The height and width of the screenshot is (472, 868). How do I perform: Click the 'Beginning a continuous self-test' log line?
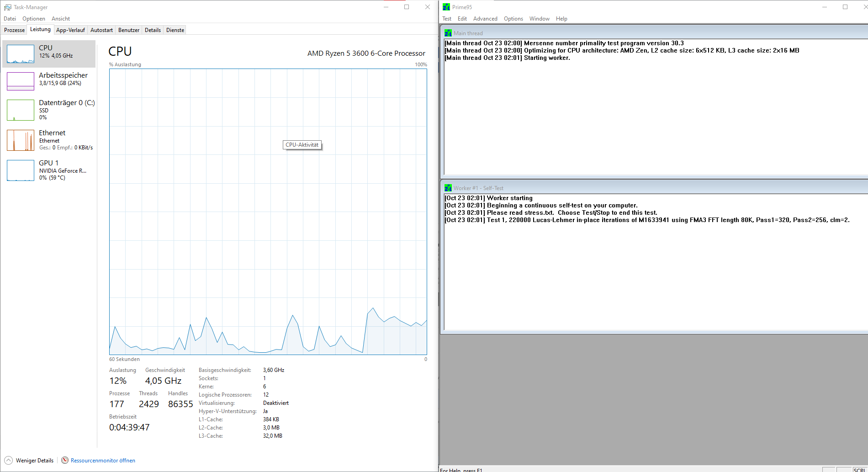click(x=541, y=206)
